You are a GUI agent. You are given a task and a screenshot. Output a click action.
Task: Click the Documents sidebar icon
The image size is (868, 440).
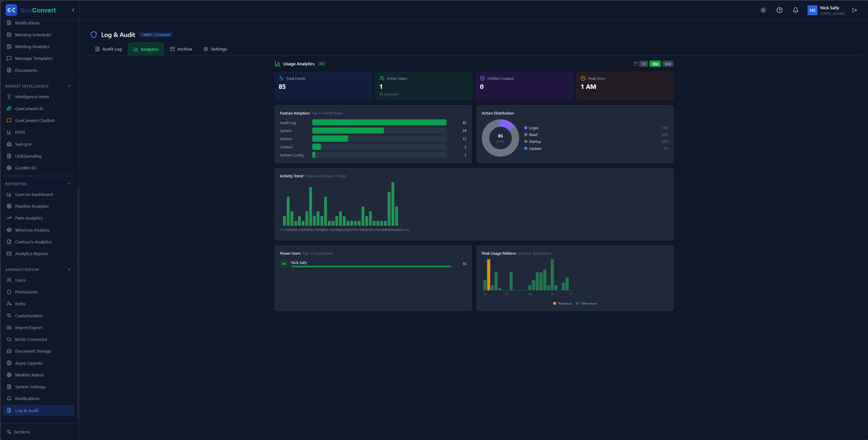[x=9, y=70]
